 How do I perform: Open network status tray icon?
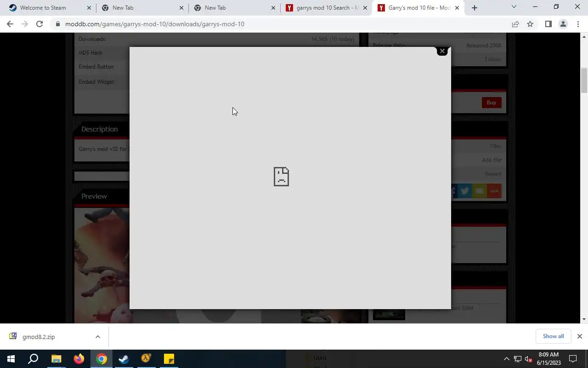click(518, 359)
